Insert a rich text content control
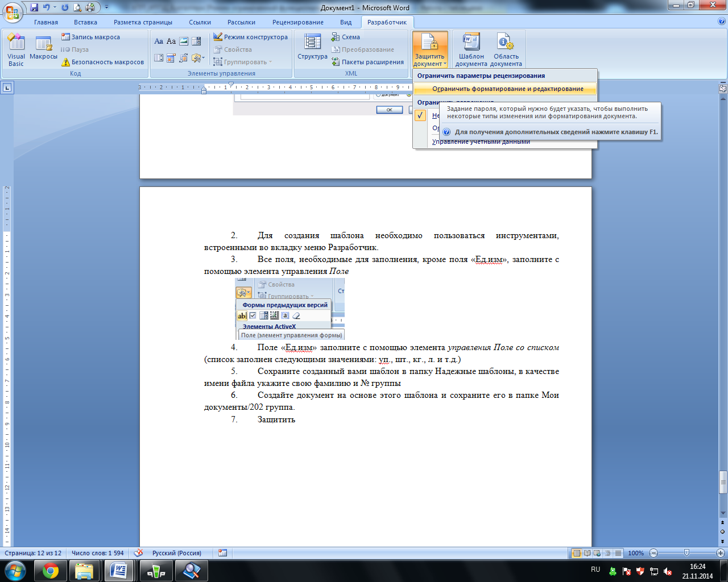 pyautogui.click(x=159, y=41)
